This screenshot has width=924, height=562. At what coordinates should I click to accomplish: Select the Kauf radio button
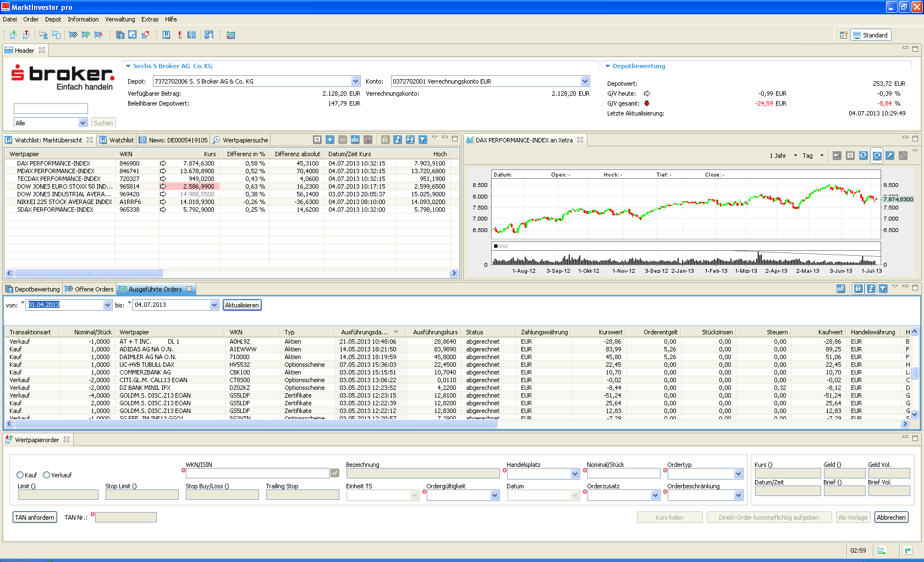tap(20, 475)
